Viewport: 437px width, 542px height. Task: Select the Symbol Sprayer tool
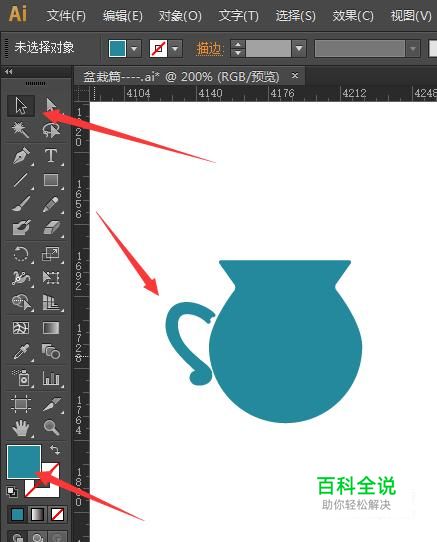(21, 378)
